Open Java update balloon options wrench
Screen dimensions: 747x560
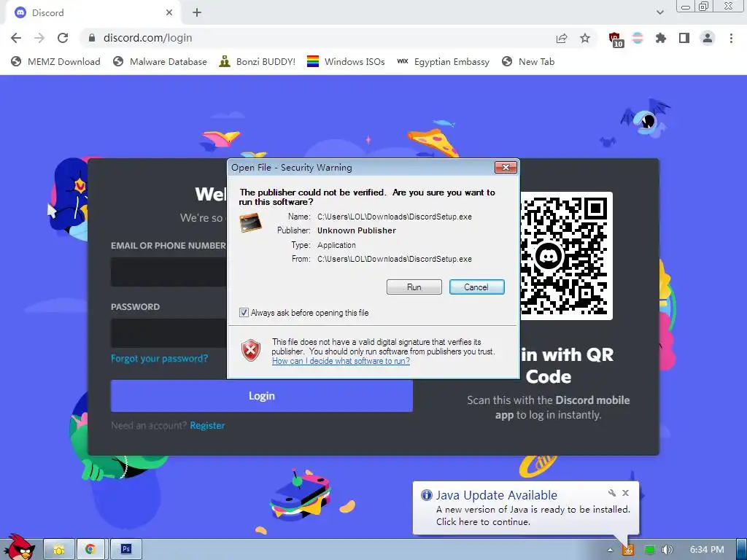click(x=612, y=493)
